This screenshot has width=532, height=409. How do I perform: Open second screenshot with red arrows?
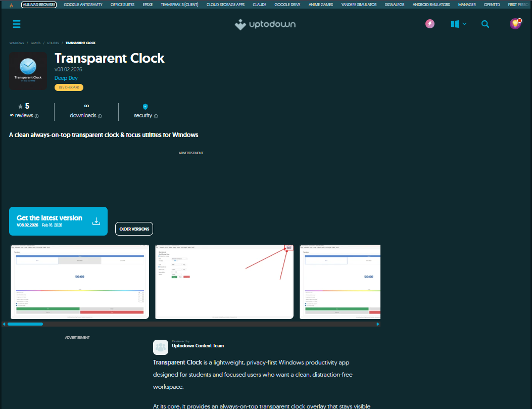tap(224, 282)
